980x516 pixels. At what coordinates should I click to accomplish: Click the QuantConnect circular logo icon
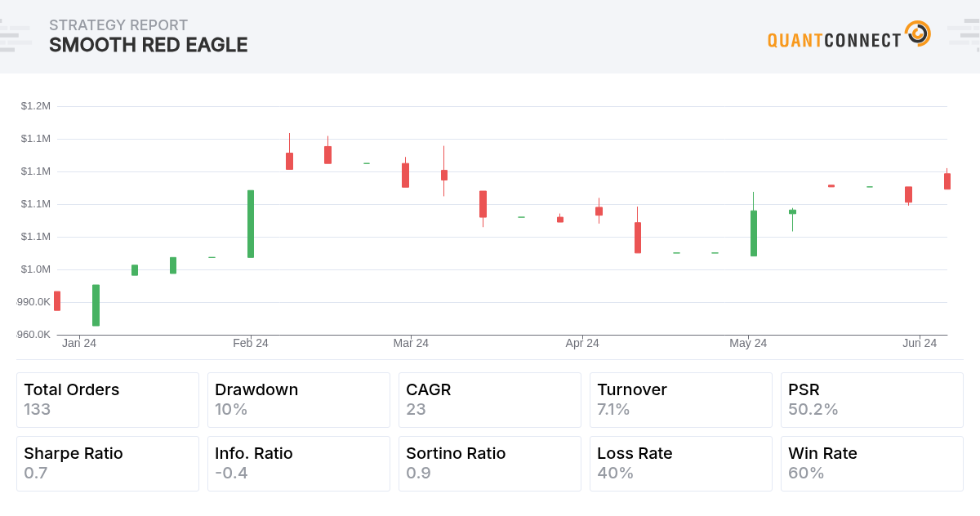click(918, 33)
